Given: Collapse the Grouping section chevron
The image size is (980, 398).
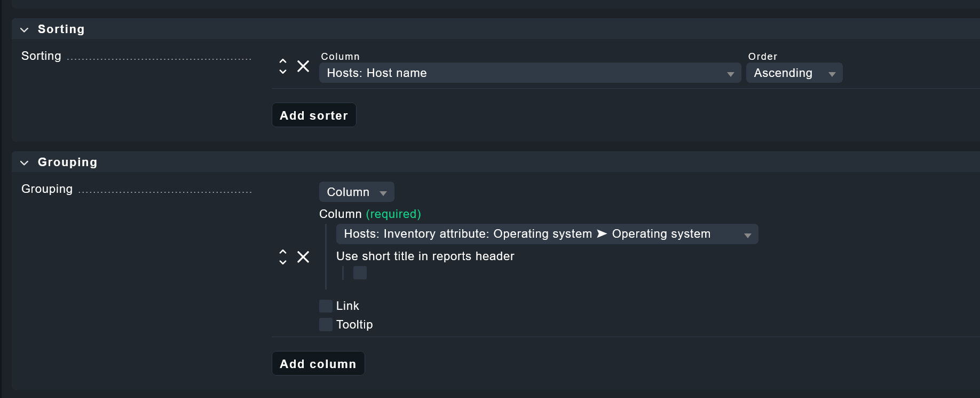Looking at the screenshot, I should 24,163.
